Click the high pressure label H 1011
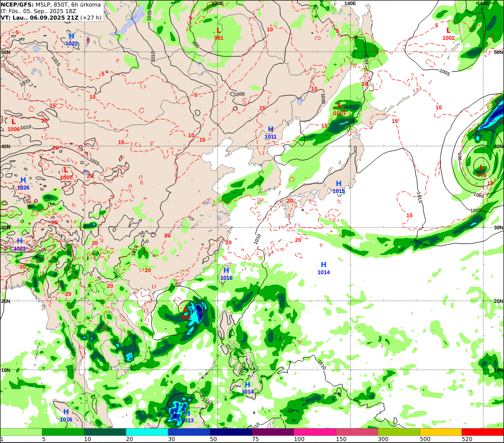504x443 pixels. pos(271,133)
